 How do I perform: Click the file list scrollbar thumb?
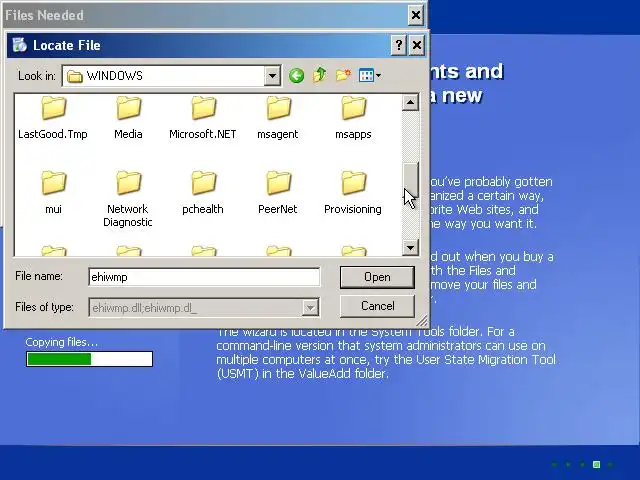410,180
